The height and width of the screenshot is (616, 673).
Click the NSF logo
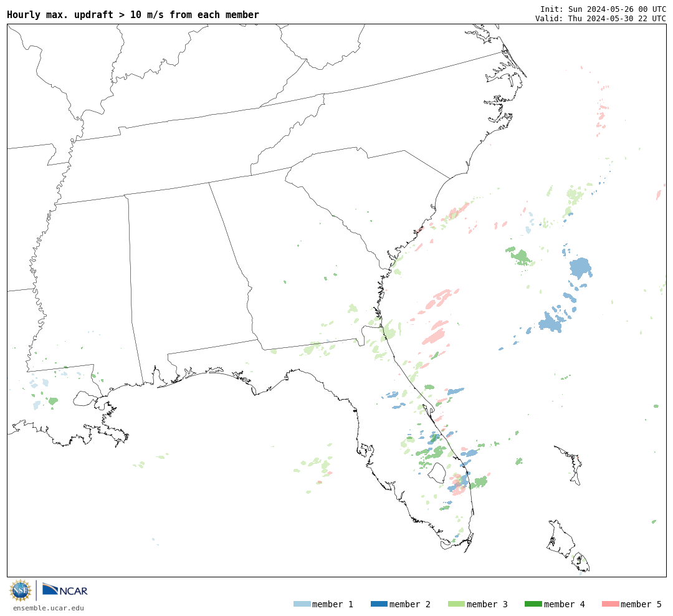[20, 590]
